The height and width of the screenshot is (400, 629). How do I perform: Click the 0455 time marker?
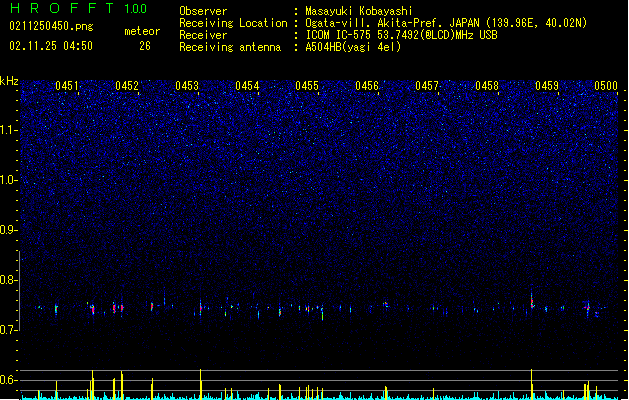pyautogui.click(x=307, y=86)
